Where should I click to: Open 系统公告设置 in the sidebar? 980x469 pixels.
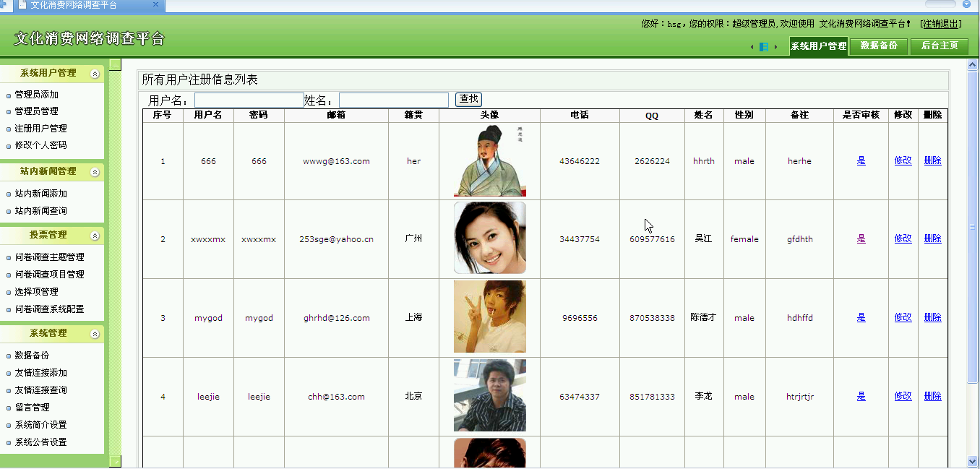pos(40,442)
